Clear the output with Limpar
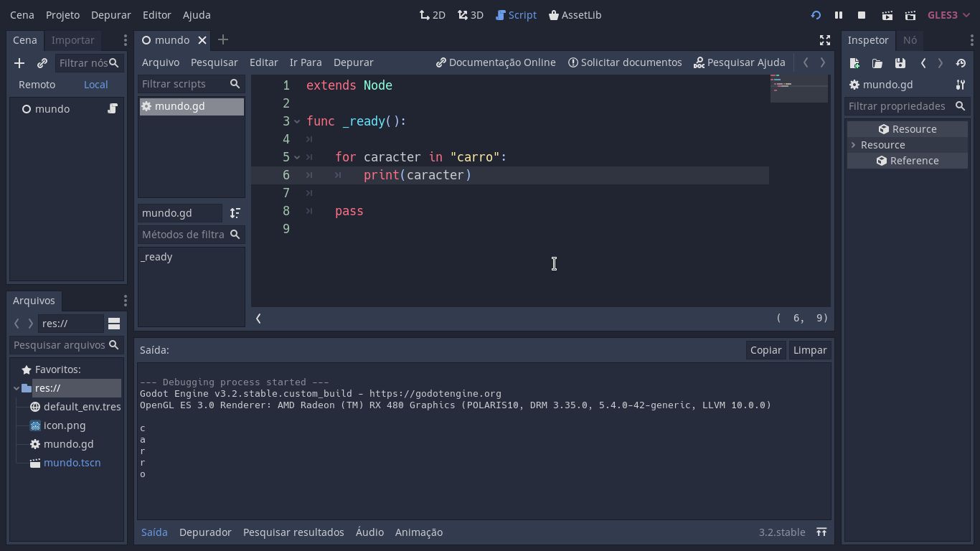 810,350
